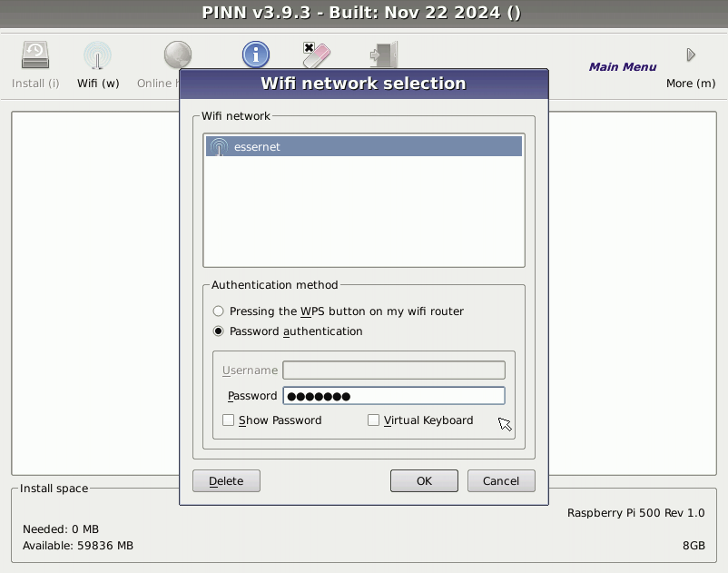Confirm wifi settings with OK
Screen dimensions: 728x573
(424, 480)
